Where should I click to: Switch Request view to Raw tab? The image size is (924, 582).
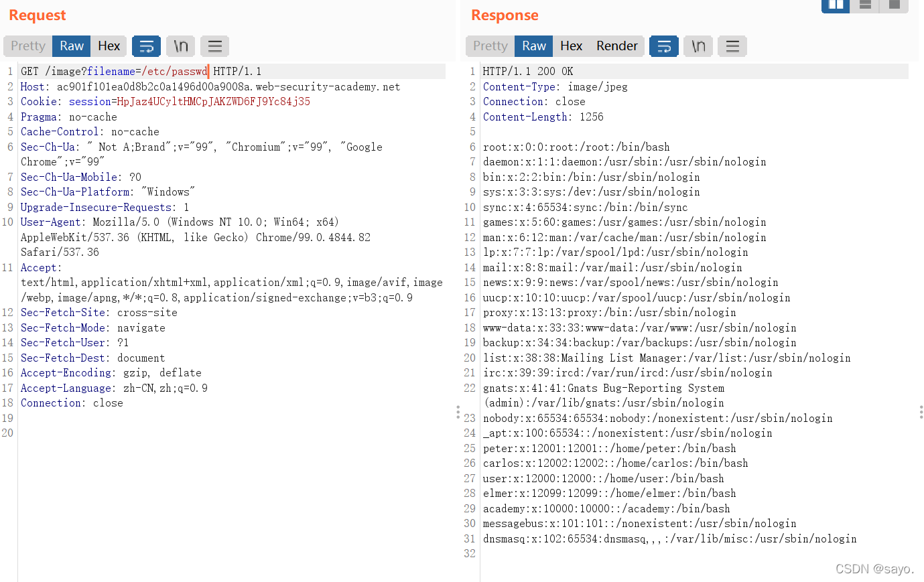coord(72,46)
